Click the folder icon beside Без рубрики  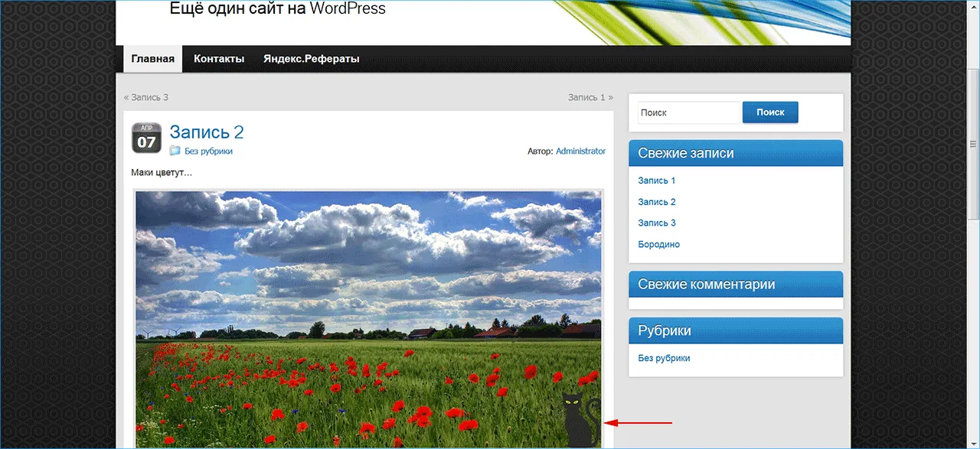[x=175, y=151]
